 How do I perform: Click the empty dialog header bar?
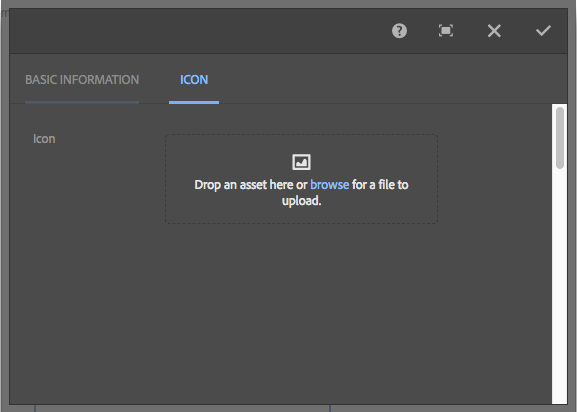pos(199,31)
